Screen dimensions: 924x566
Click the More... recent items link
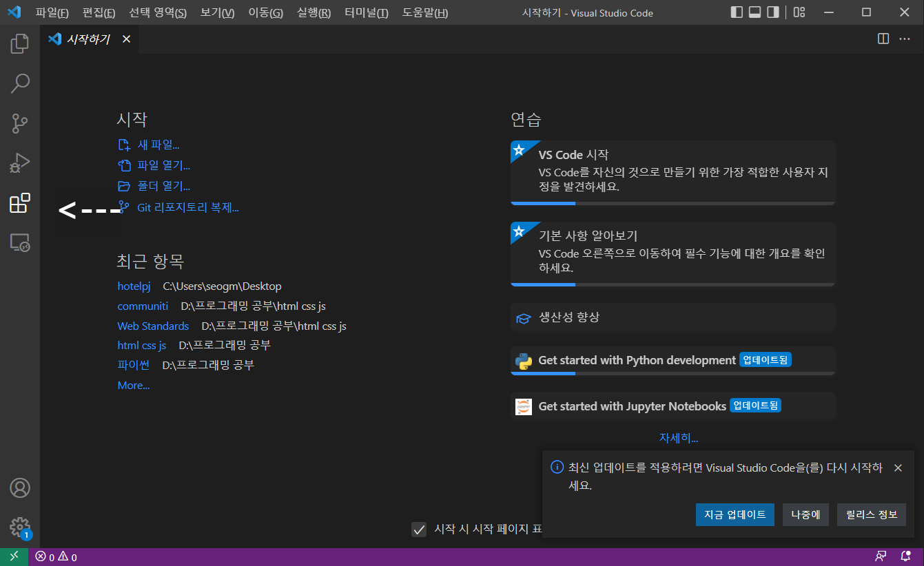pyautogui.click(x=134, y=386)
